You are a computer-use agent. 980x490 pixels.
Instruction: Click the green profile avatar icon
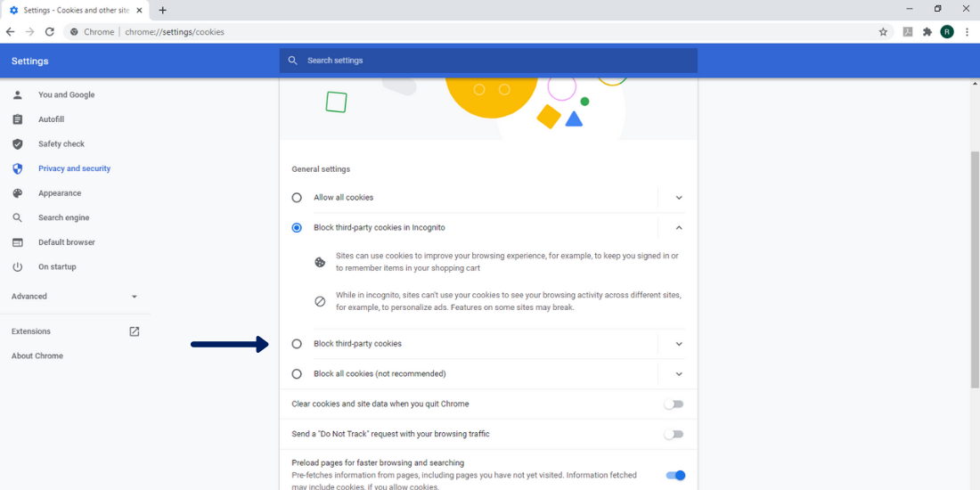[947, 32]
